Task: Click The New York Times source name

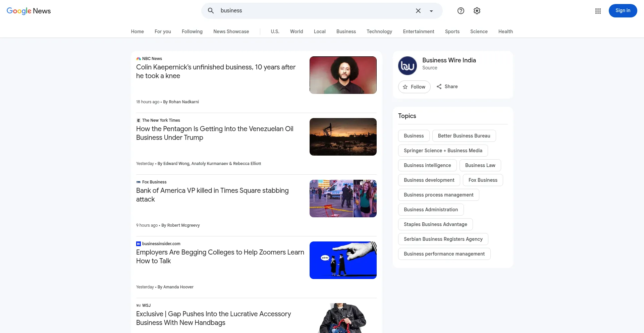Action: (x=161, y=120)
